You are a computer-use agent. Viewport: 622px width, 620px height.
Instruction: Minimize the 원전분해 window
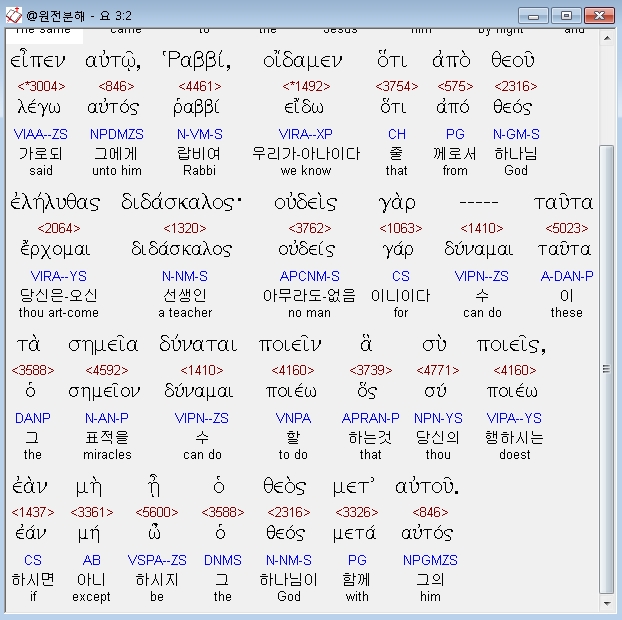[x=533, y=16]
